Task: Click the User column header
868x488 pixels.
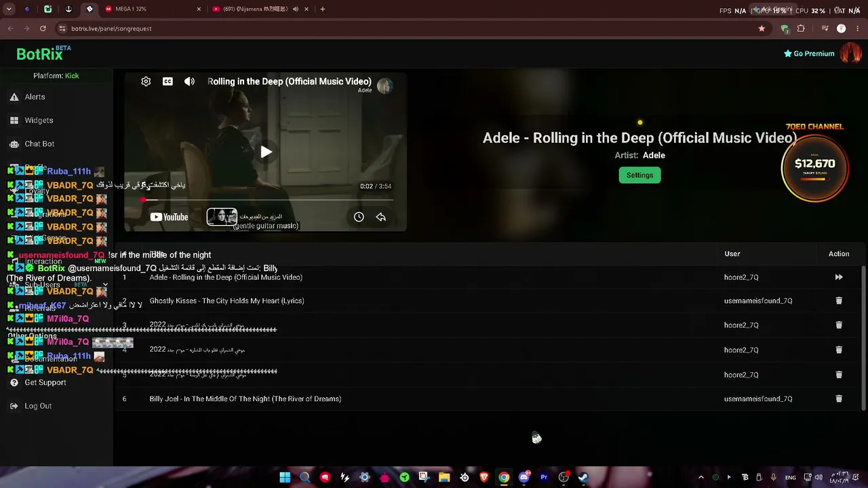Action: point(732,253)
